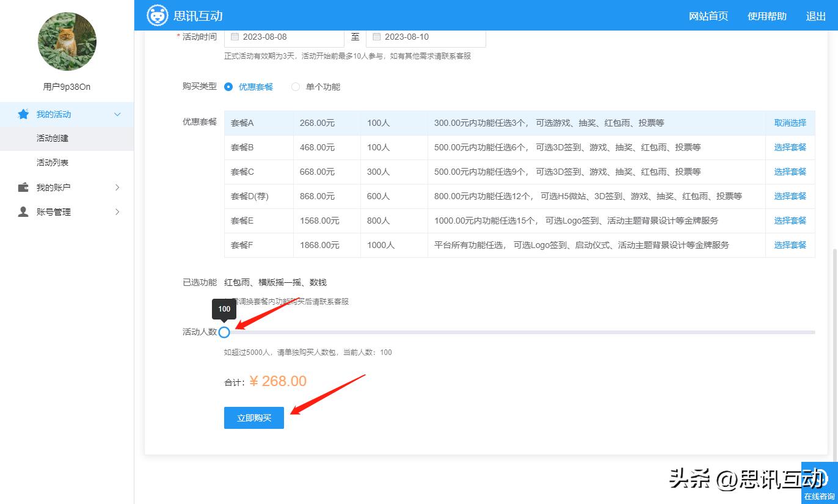Click the 活动人数 slider handle
This screenshot has width=838, height=504.
pos(224,332)
